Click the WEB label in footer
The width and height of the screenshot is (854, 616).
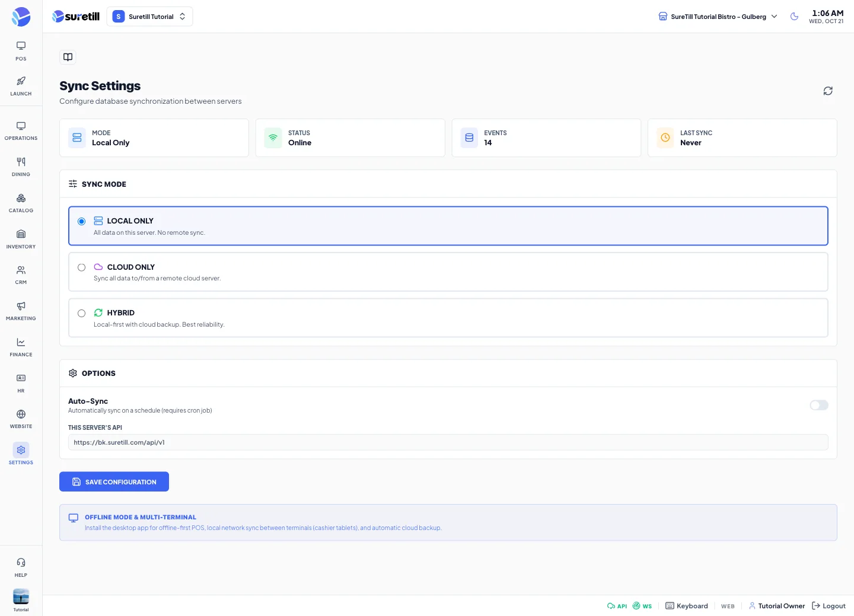tap(728, 606)
